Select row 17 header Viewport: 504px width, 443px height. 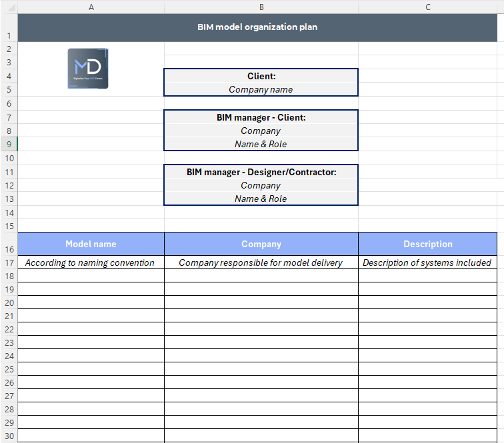[x=9, y=262]
